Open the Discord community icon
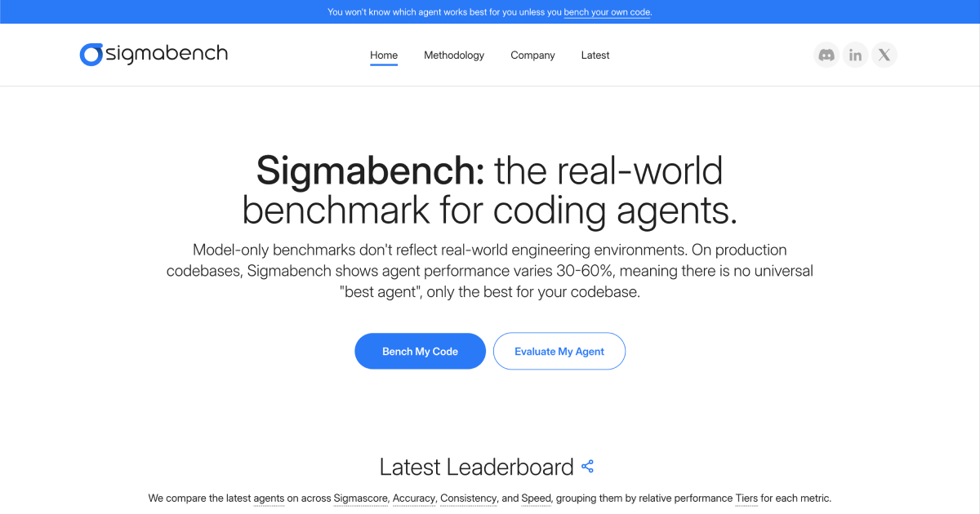 826,55
